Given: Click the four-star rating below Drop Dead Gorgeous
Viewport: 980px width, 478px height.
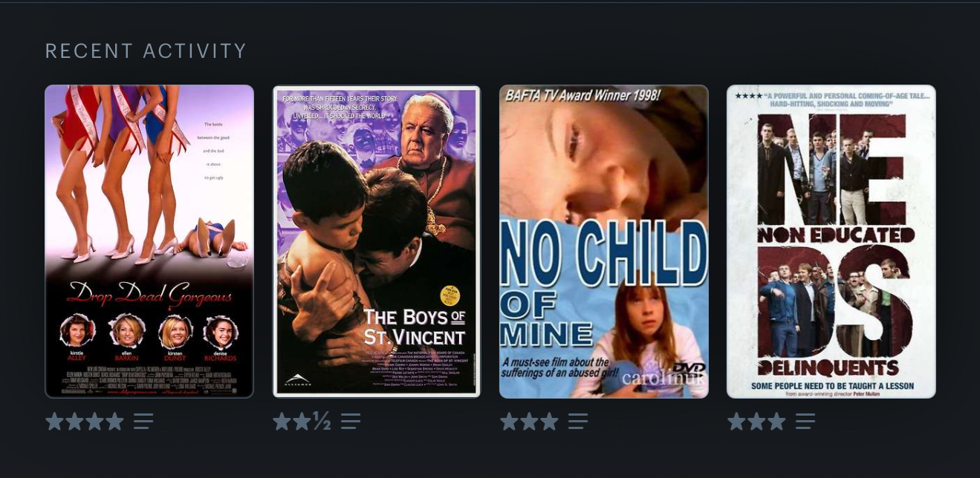Looking at the screenshot, I should (85, 422).
